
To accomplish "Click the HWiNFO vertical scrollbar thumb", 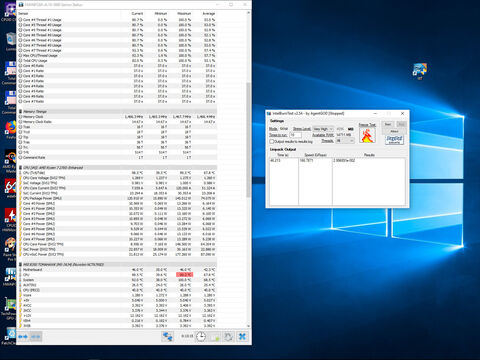I will [x=248, y=140].
